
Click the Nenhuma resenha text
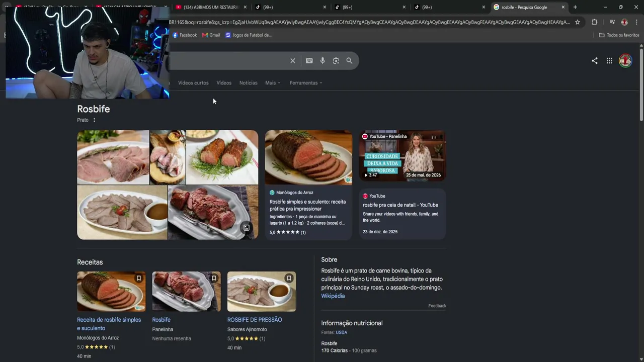(x=172, y=339)
